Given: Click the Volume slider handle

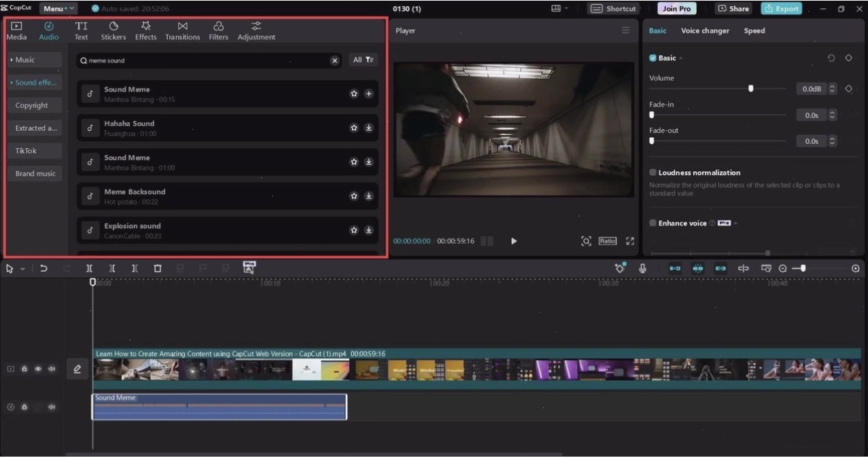Looking at the screenshot, I should (x=750, y=88).
